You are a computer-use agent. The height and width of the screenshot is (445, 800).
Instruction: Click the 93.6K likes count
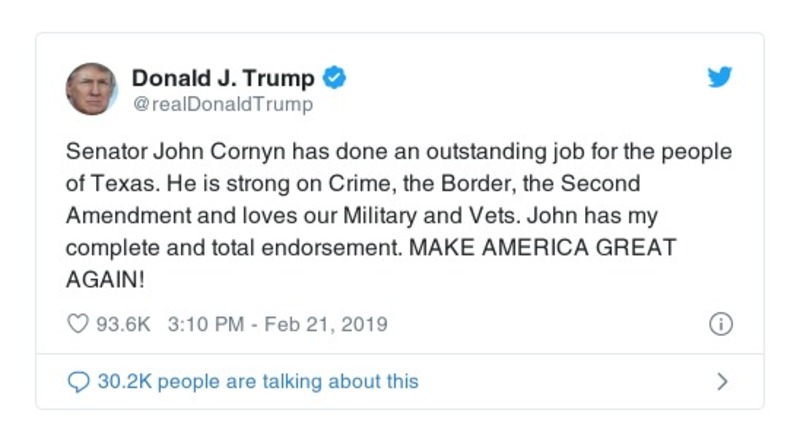[x=121, y=325]
